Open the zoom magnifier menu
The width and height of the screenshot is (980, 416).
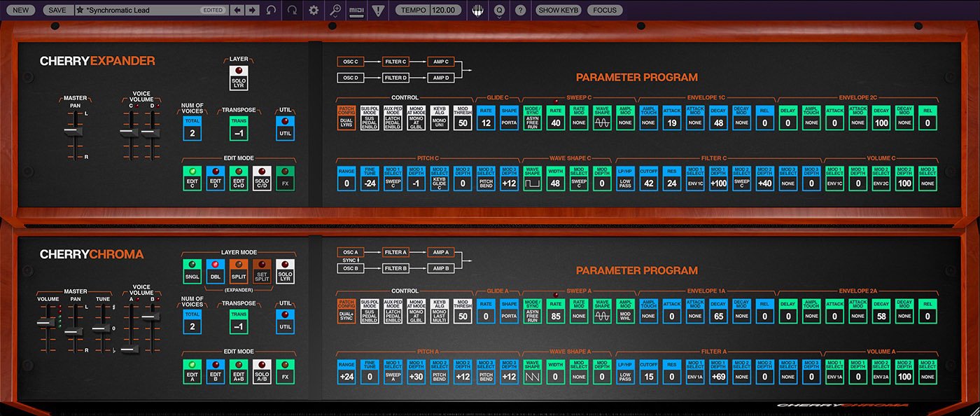(335, 11)
